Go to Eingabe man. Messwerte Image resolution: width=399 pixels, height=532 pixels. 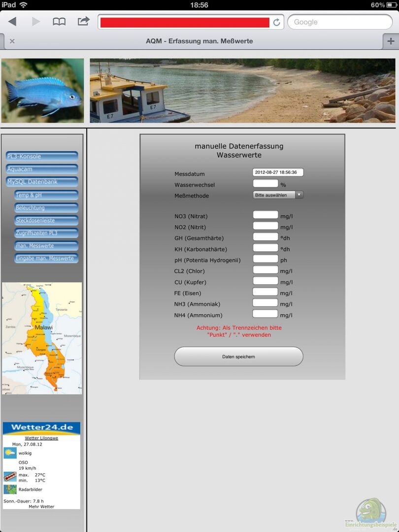pos(46,258)
